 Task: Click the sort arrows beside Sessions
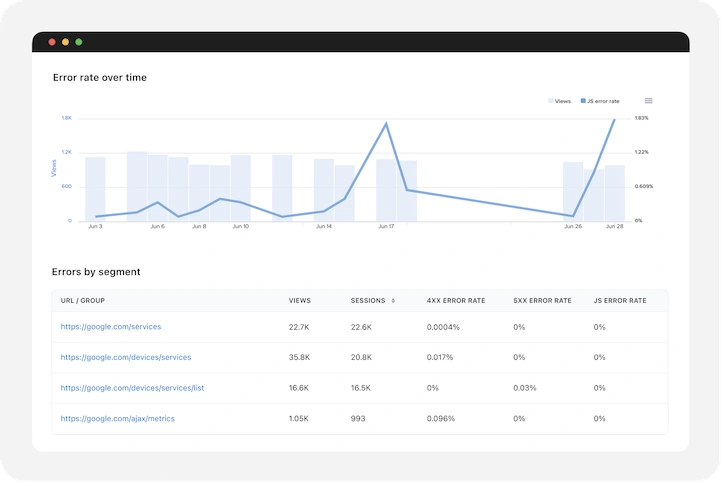pos(392,300)
